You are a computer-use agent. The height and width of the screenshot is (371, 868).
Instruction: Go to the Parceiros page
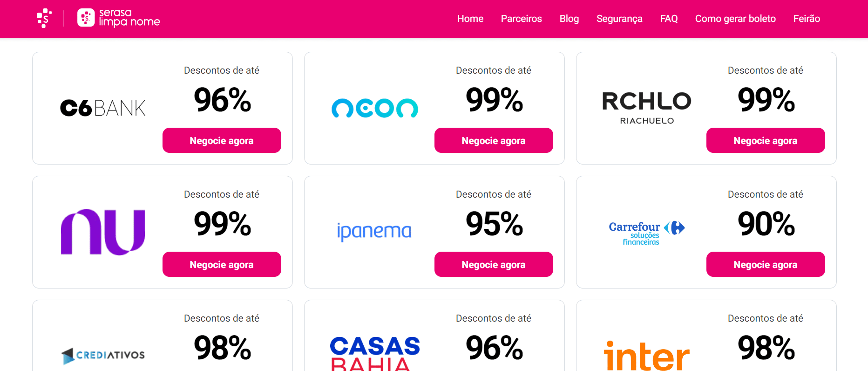521,19
